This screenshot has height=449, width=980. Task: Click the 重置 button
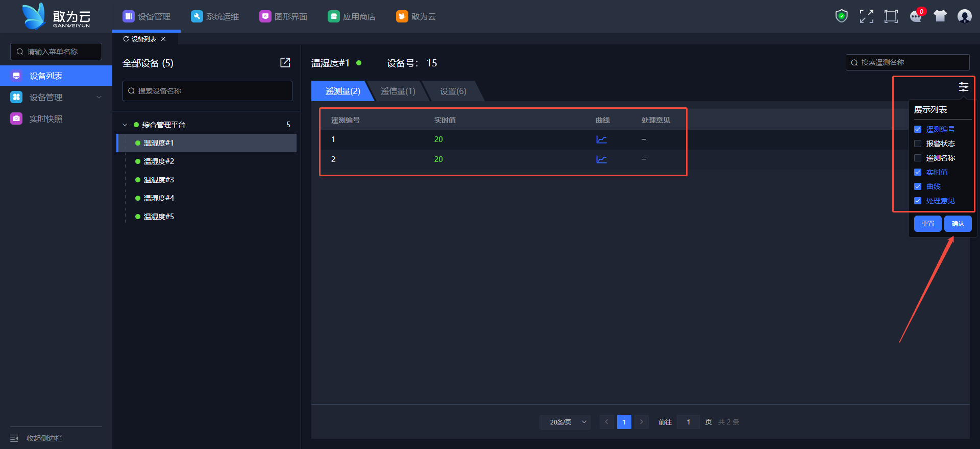(x=927, y=224)
